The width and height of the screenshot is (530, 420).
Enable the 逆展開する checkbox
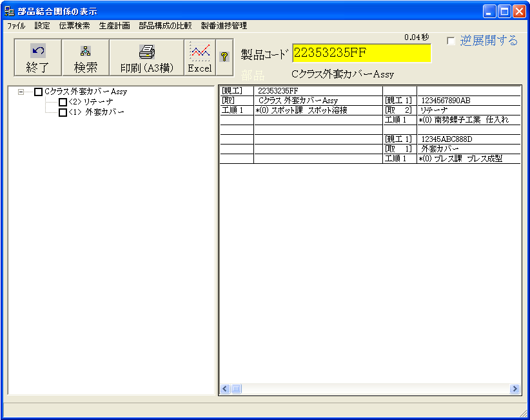[x=451, y=41]
